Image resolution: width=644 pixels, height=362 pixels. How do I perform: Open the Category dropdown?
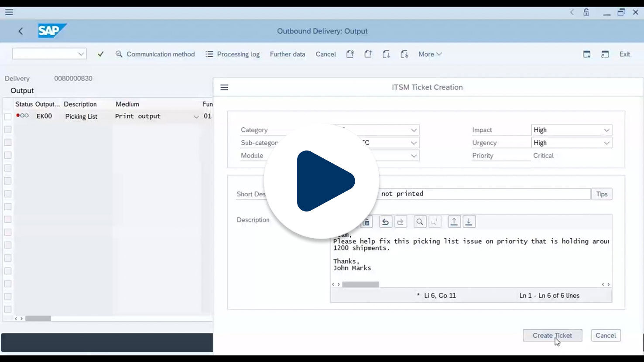coord(414,130)
